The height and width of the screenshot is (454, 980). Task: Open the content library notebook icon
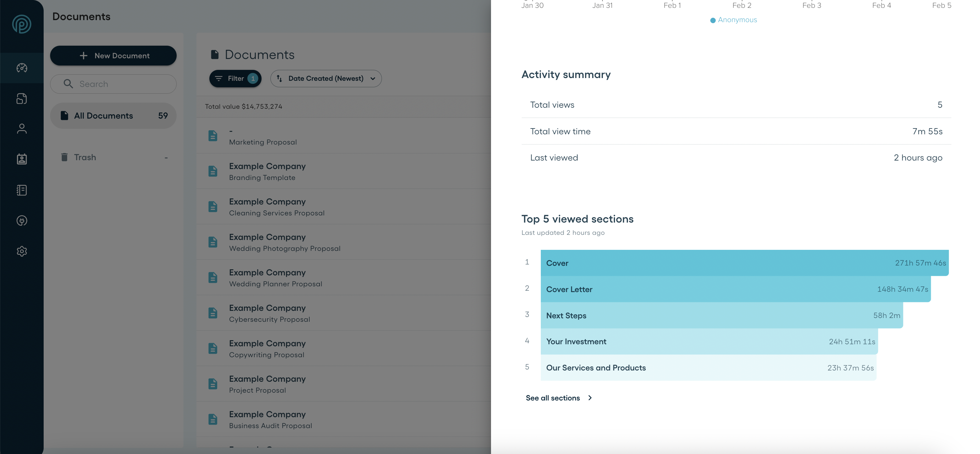point(22,190)
